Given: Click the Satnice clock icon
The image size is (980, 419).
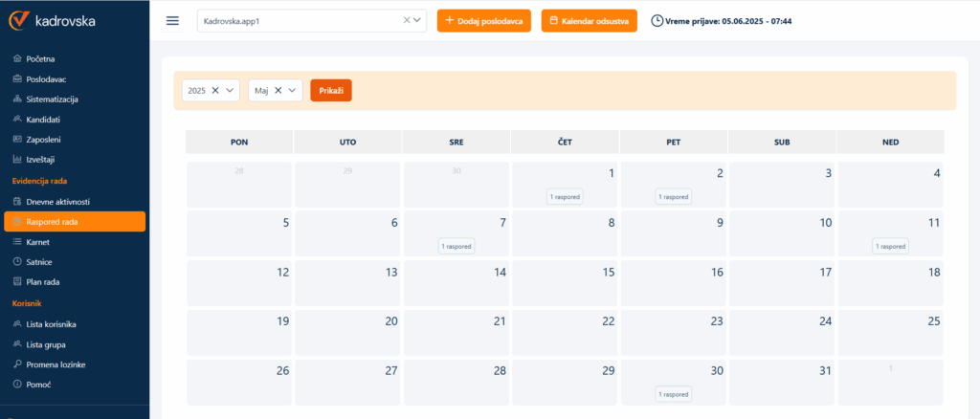Looking at the screenshot, I should click(17, 261).
